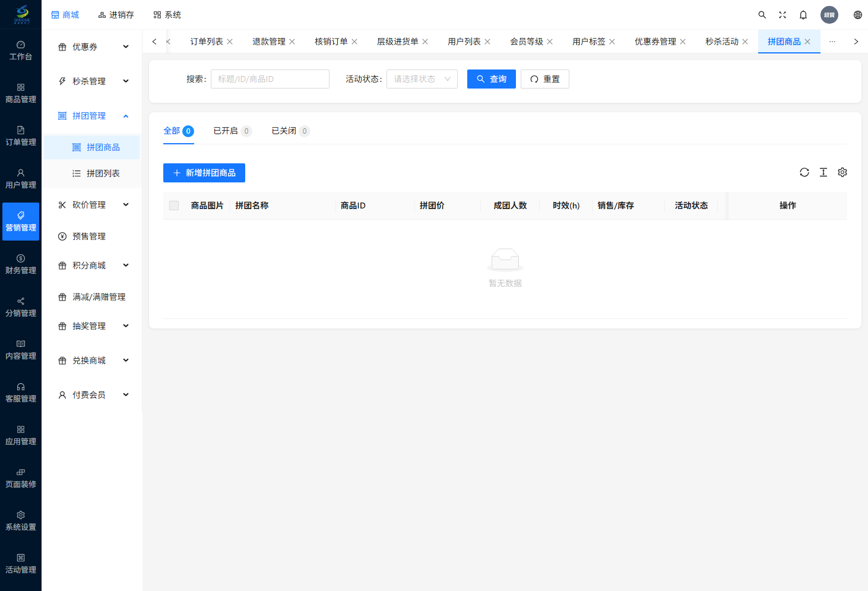Viewport: 868px width, 591px height.
Task: Open 用户管理 in the left sidebar
Action: [21, 179]
